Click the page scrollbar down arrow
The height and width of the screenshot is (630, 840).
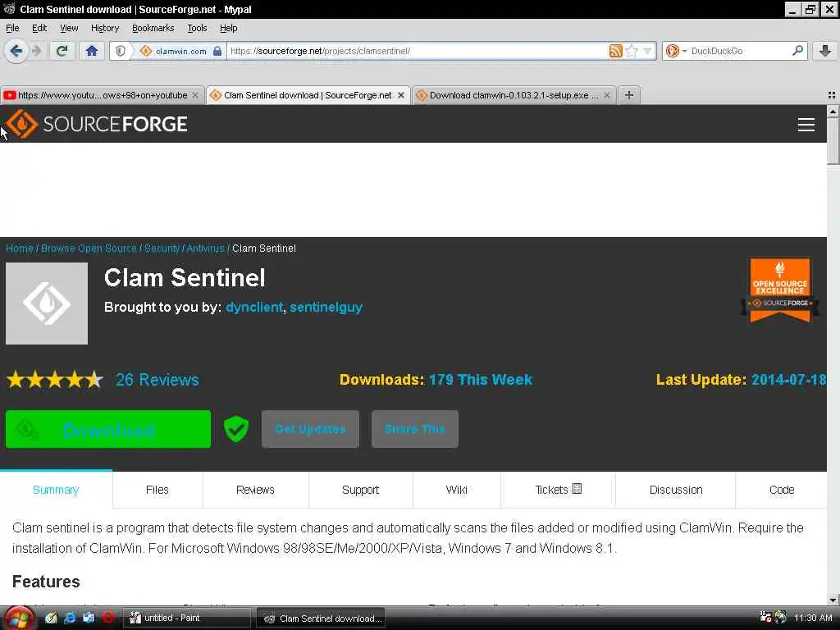[x=833, y=600]
